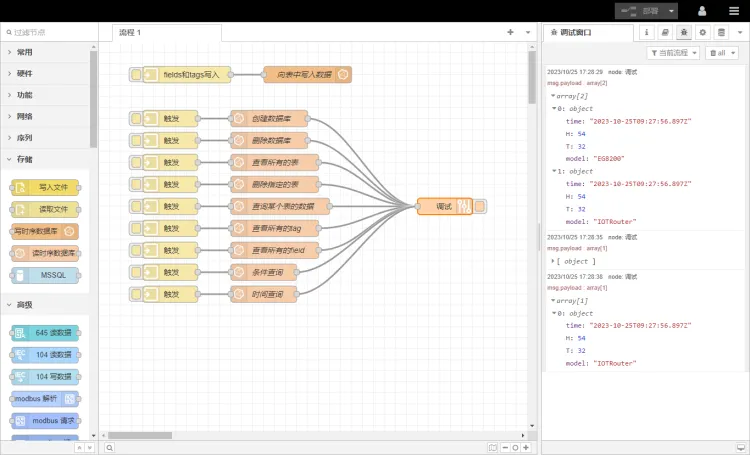This screenshot has width=750, height=455.
Task: Switch to the 调试窗口 sidebar tab
Action: (572, 32)
